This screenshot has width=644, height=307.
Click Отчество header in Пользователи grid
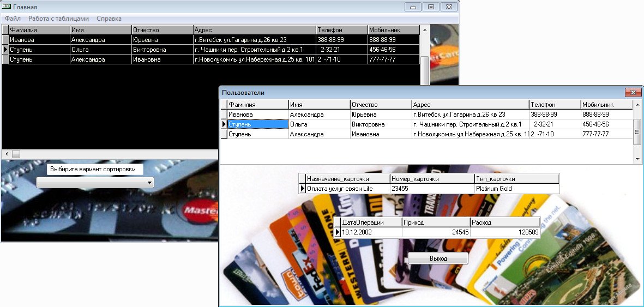pos(381,105)
